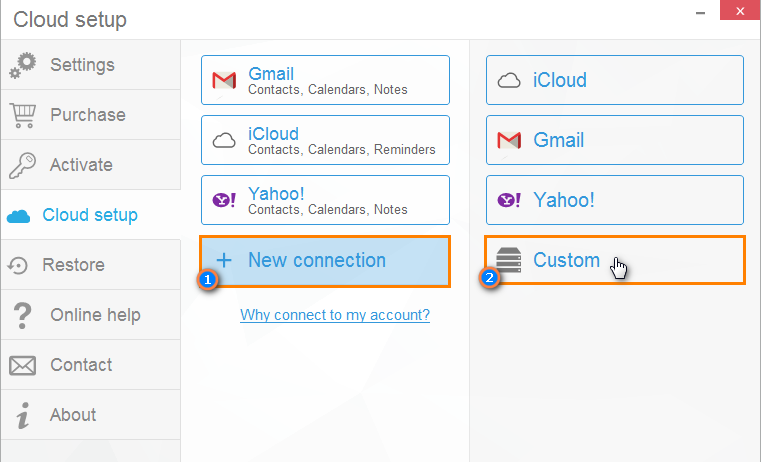The width and height of the screenshot is (761, 462).
Task: Choose Yahoo! label as new connection type
Action: coord(563,200)
